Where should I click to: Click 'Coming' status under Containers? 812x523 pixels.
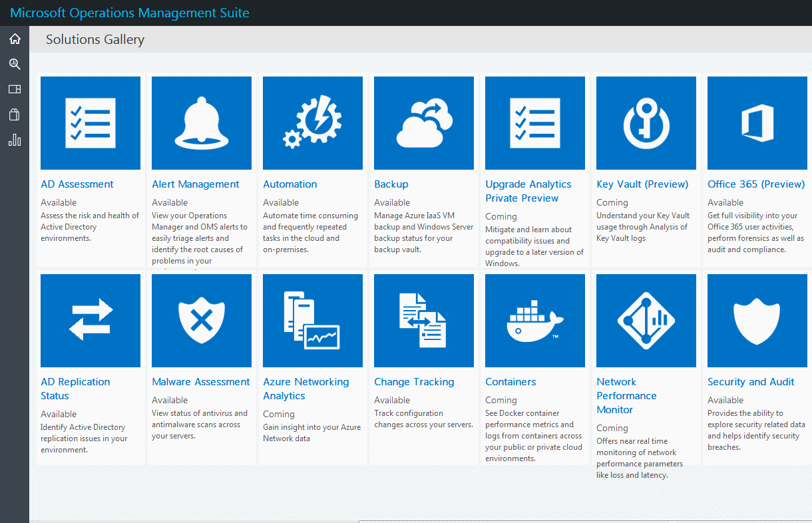(501, 400)
